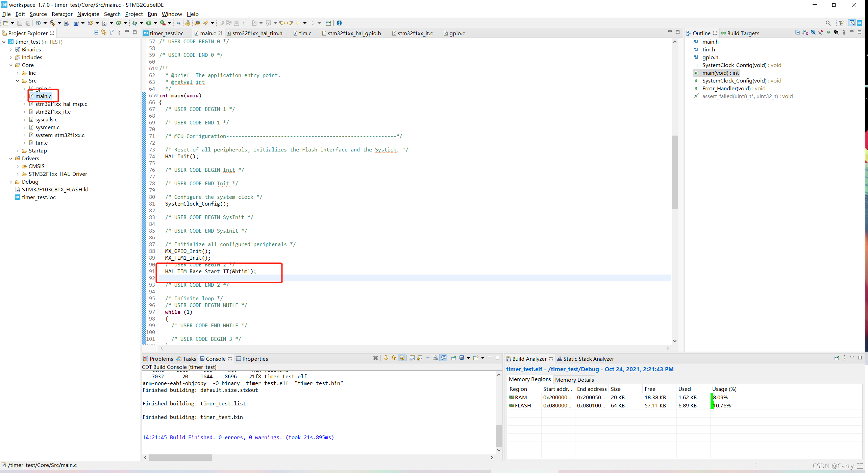Toggle Hide Static Members in Outline
This screenshot has height=473, width=868.
821,32
